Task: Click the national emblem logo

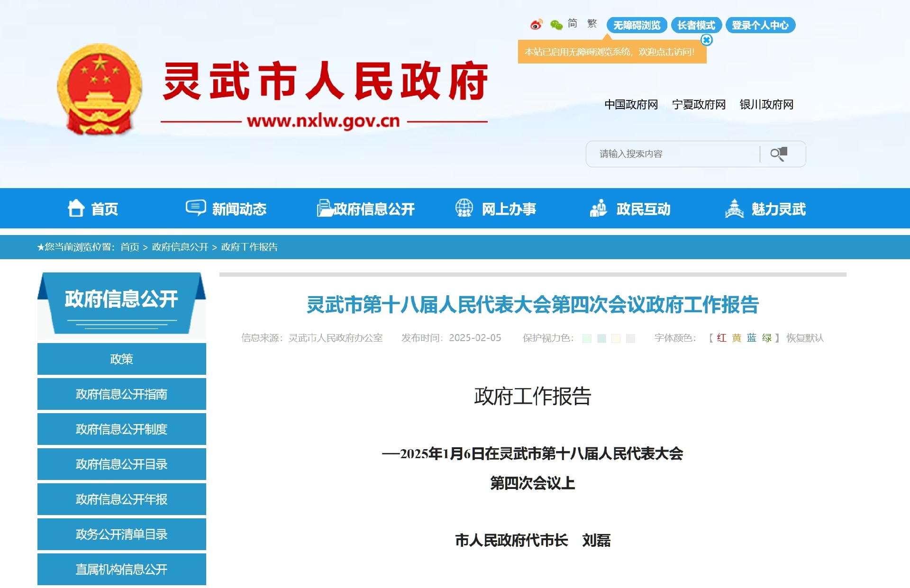Action: [100, 89]
